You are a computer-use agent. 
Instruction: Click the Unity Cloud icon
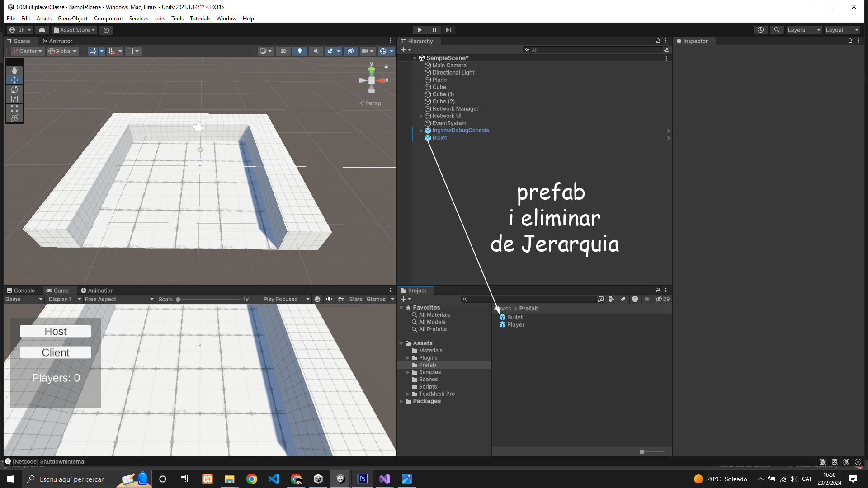[x=42, y=30]
